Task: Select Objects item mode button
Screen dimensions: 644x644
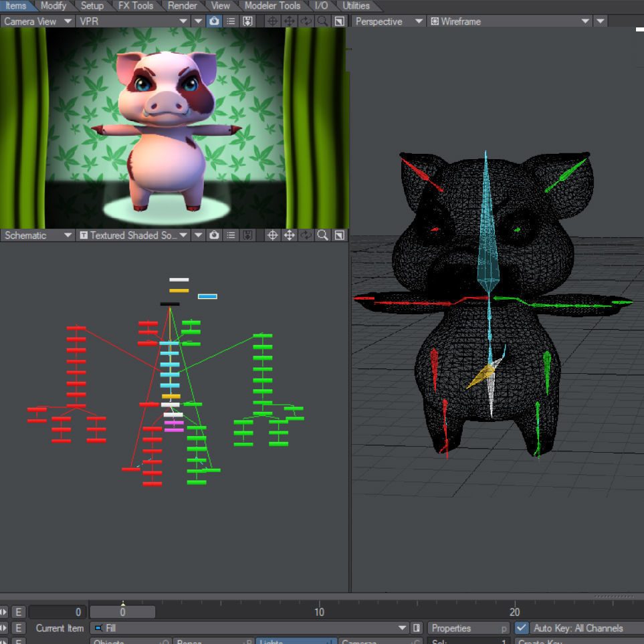Action: [130, 641]
